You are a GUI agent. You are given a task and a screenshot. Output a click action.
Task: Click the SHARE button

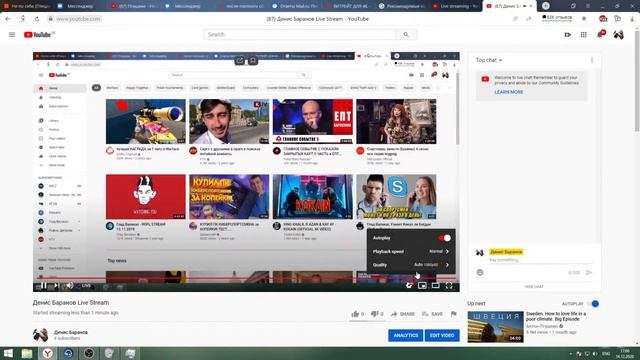click(403, 314)
